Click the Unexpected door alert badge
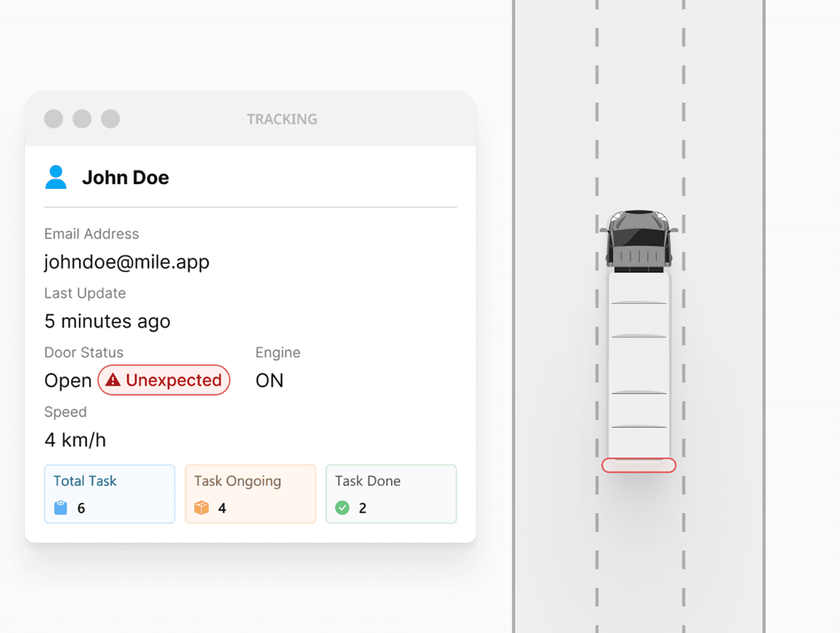This screenshot has width=840, height=633. (x=164, y=380)
